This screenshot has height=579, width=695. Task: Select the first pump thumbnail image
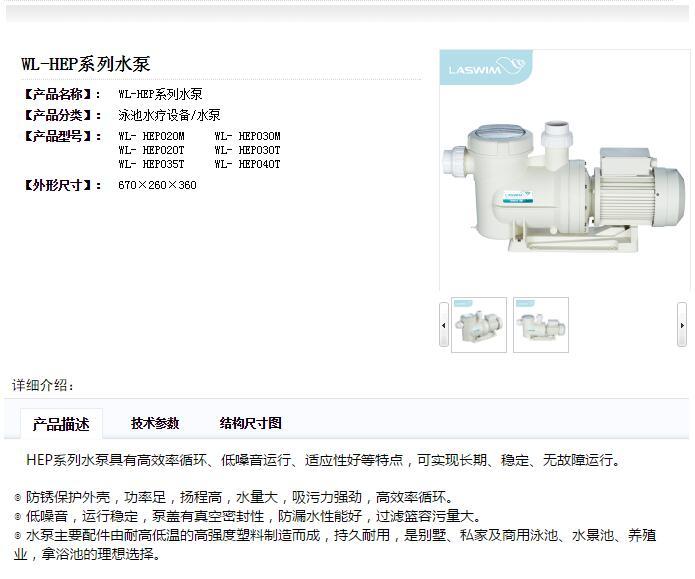479,325
